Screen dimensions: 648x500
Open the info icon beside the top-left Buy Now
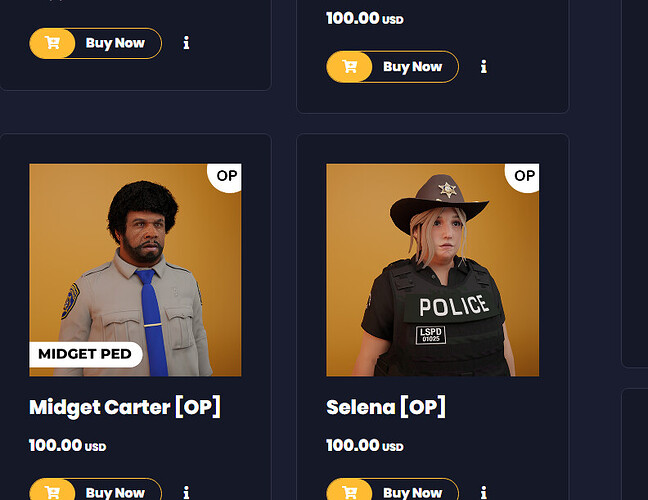(186, 43)
